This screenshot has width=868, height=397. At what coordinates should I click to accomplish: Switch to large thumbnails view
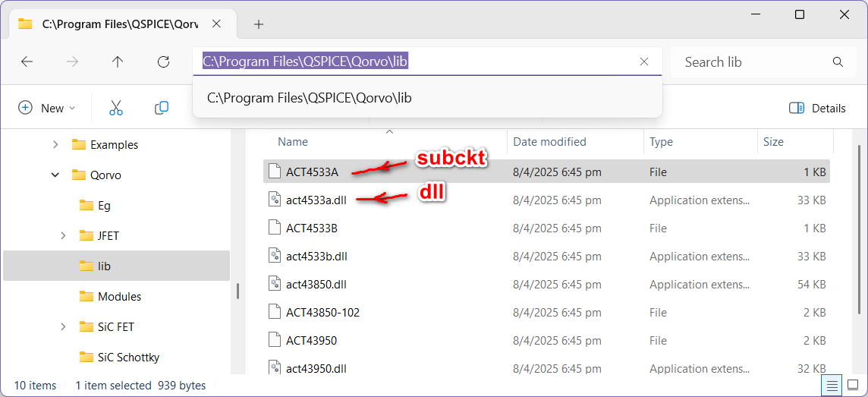coord(853,385)
